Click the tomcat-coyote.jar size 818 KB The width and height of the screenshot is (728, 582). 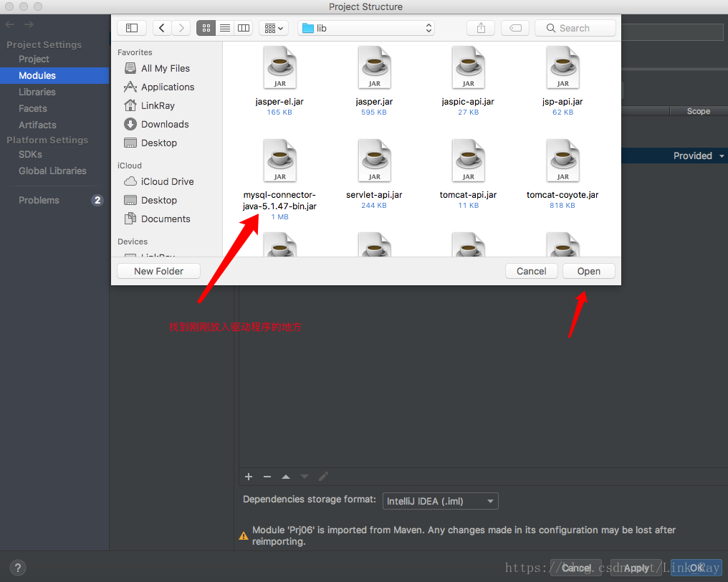[562, 205]
